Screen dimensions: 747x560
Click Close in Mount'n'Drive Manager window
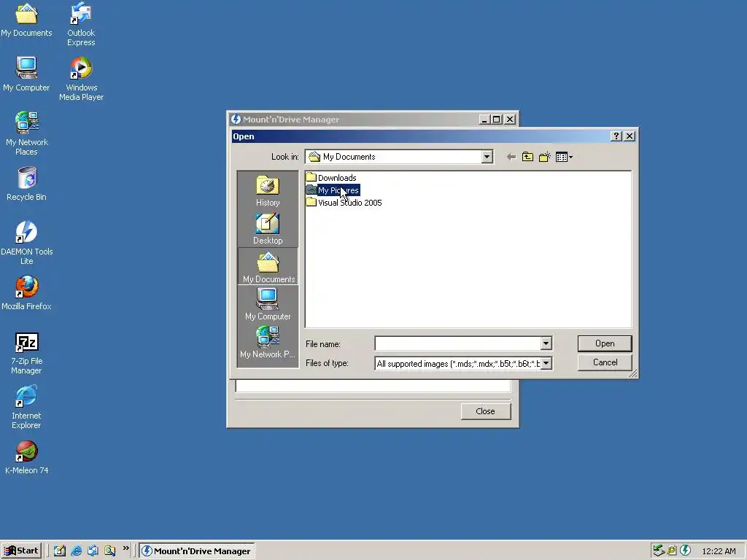485,411
